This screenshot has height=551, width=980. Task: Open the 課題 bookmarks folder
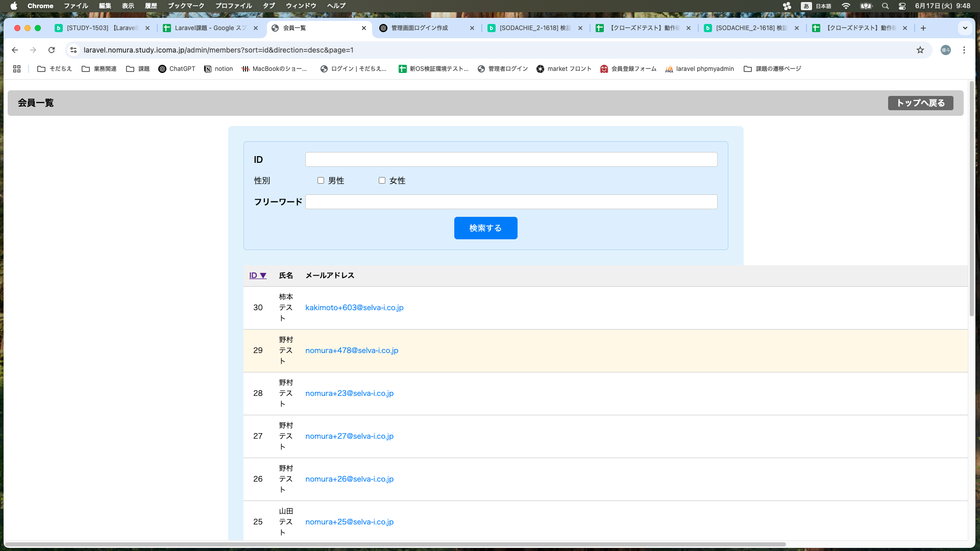[x=138, y=69]
